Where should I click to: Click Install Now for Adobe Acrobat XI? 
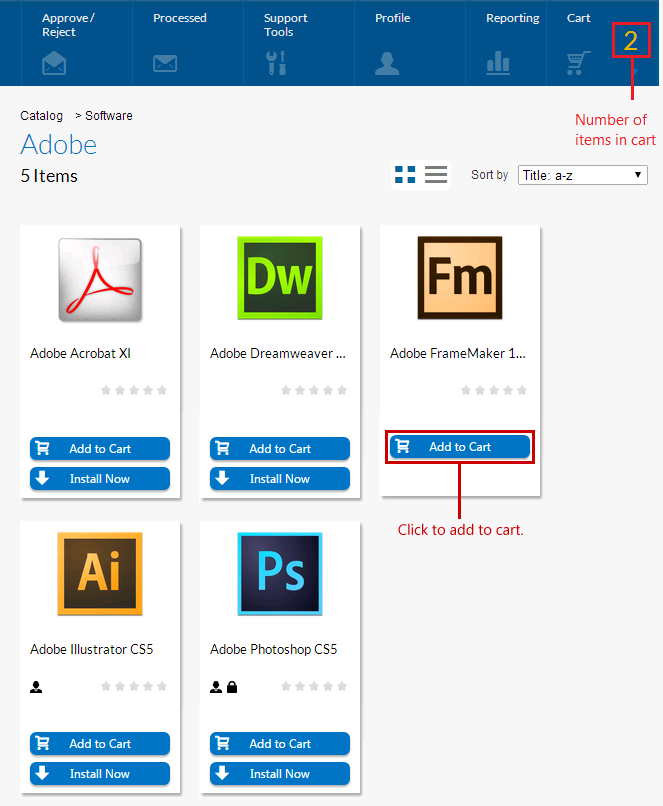(x=100, y=479)
